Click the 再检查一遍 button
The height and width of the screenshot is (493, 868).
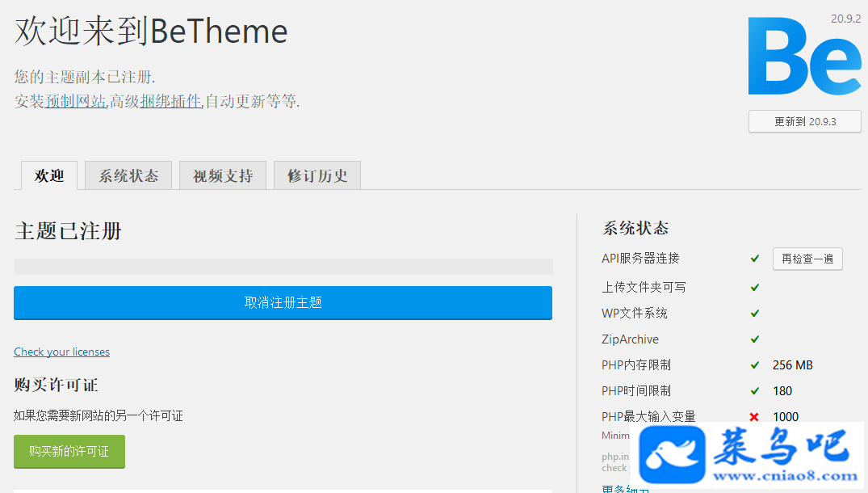click(807, 259)
